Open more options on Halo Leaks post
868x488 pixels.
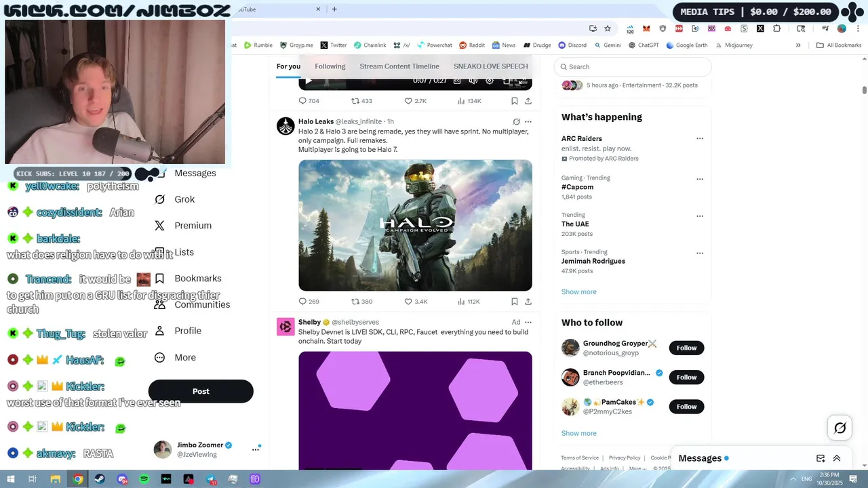pos(528,122)
